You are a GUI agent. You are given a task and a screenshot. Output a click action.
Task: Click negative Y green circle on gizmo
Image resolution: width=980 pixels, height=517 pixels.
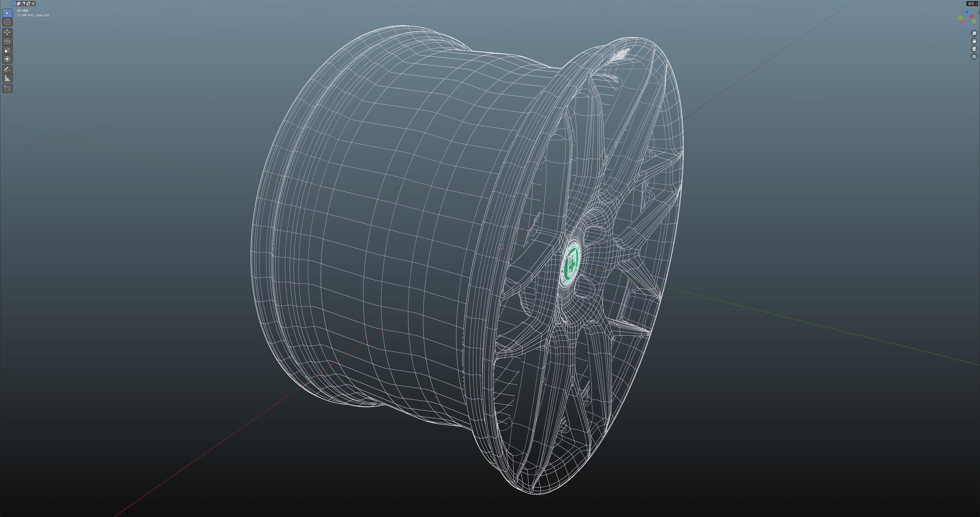(x=974, y=21)
